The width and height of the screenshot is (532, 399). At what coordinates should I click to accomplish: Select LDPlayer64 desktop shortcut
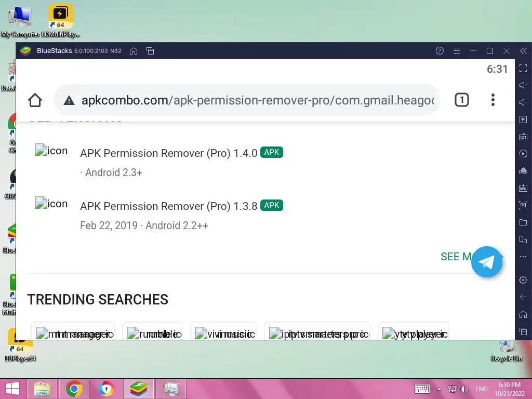20,345
